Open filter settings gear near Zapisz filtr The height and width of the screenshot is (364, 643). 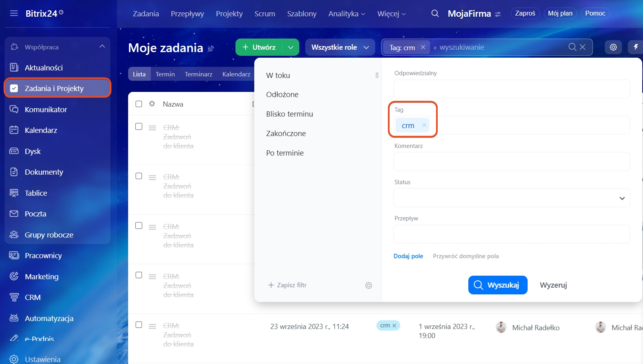pyautogui.click(x=368, y=285)
